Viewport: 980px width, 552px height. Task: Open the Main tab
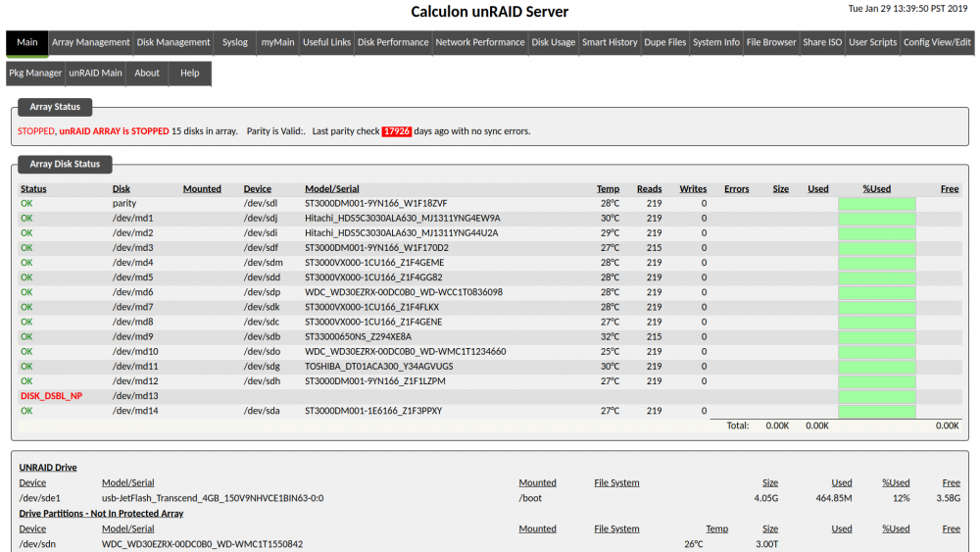tap(26, 42)
